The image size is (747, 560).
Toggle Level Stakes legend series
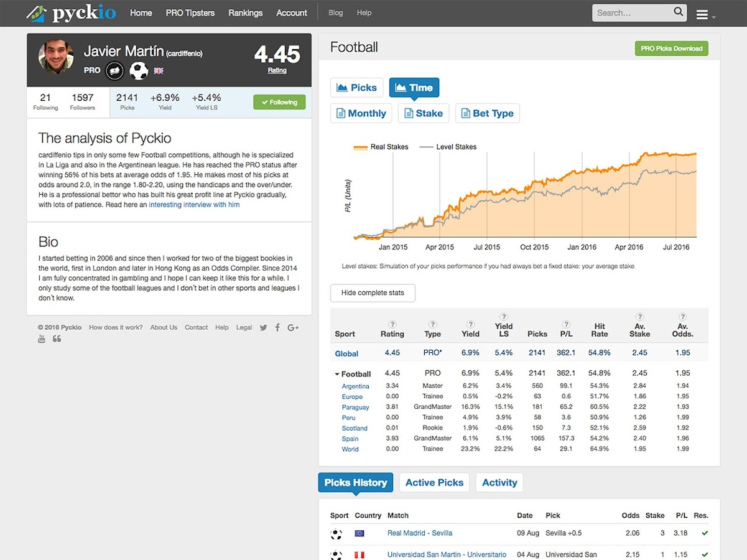448,147
